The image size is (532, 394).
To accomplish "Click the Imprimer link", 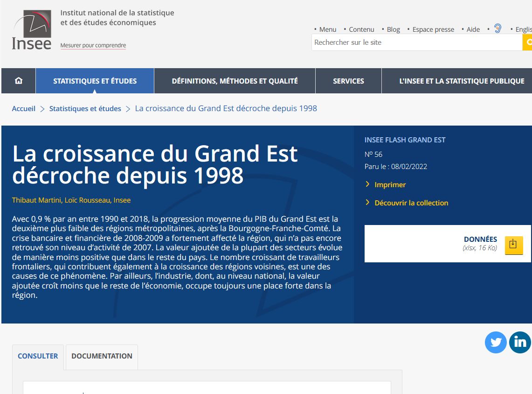I will (390, 185).
